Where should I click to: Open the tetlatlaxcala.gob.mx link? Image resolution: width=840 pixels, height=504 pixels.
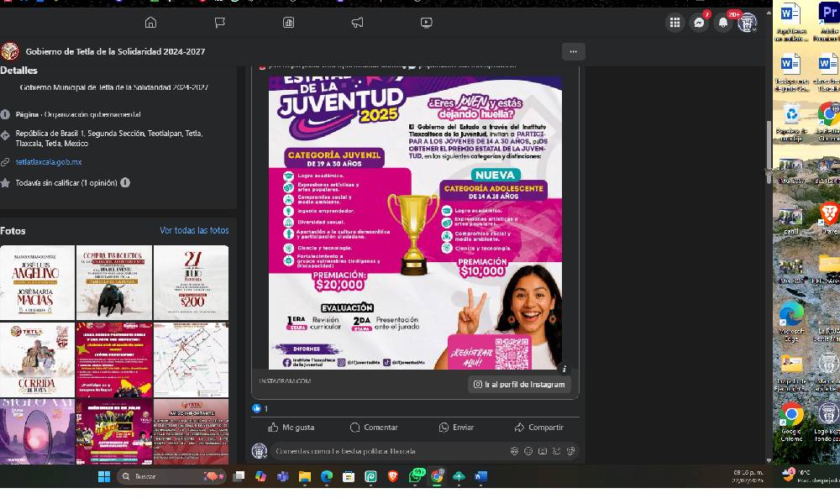pyautogui.click(x=49, y=162)
